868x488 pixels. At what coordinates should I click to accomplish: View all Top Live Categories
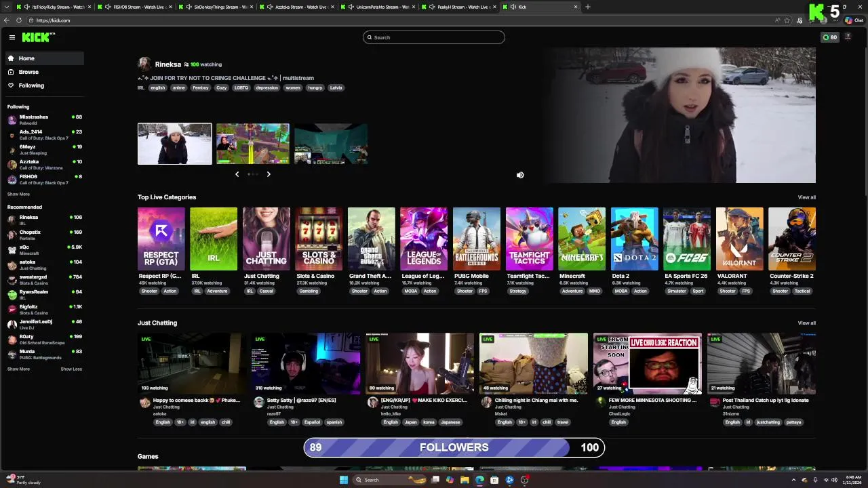point(807,197)
